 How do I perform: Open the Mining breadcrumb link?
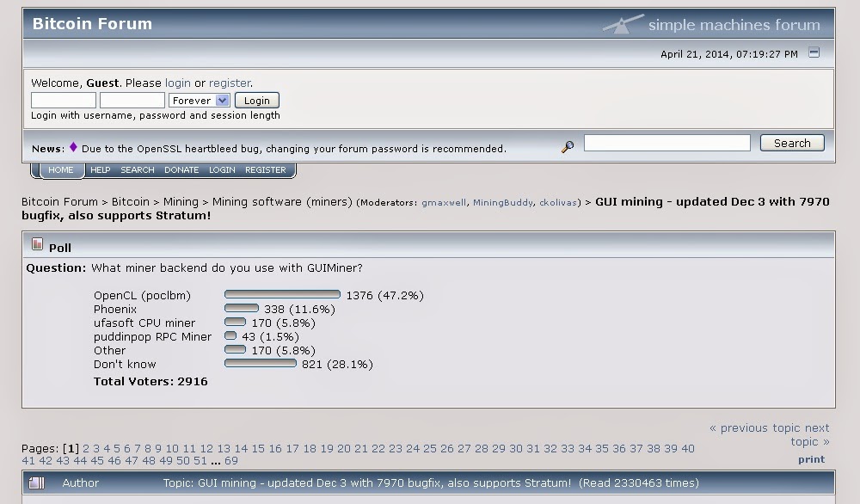click(181, 202)
